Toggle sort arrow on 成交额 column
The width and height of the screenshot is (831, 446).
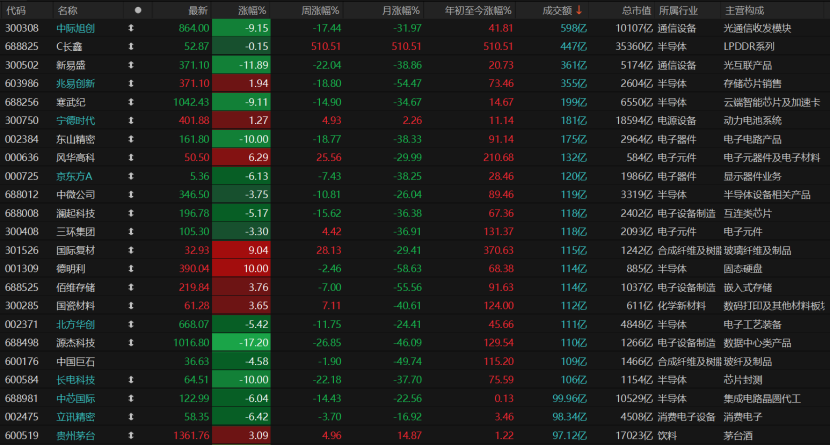(x=579, y=10)
